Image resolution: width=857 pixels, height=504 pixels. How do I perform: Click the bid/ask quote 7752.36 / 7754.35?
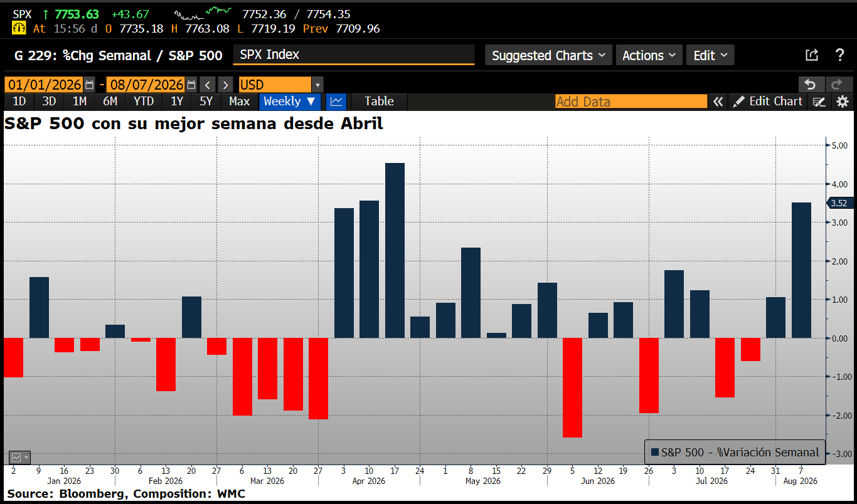tap(296, 14)
